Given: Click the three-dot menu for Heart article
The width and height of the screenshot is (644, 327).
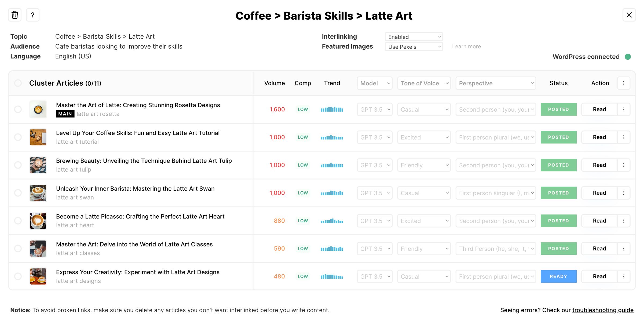Looking at the screenshot, I should (624, 221).
